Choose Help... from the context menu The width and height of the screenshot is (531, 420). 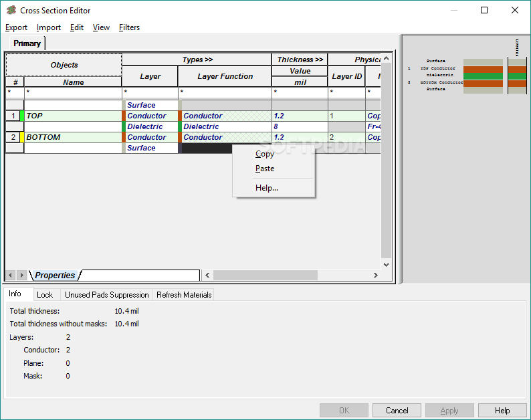click(x=267, y=188)
